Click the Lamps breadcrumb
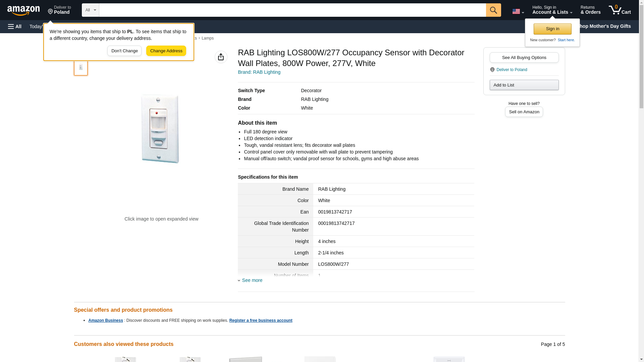 207,38
